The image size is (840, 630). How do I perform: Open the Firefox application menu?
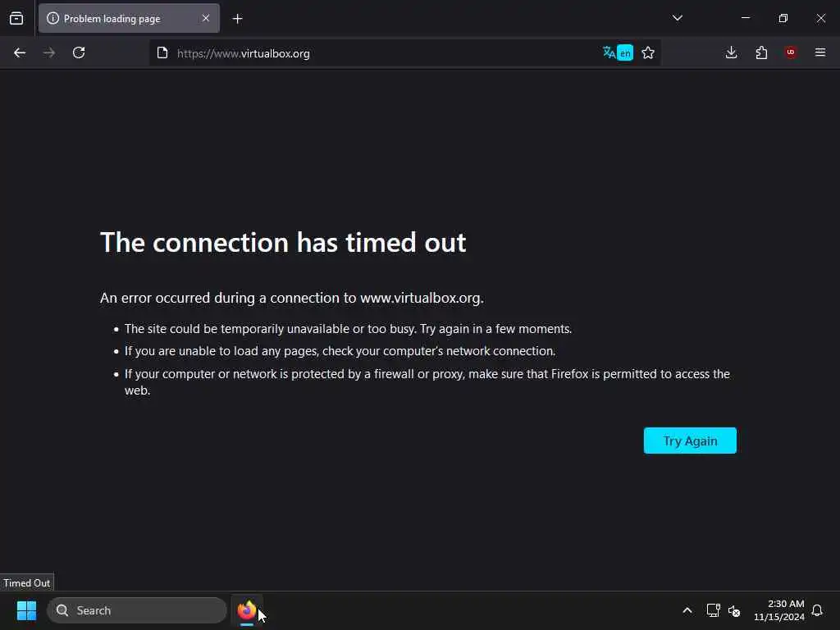click(x=820, y=52)
